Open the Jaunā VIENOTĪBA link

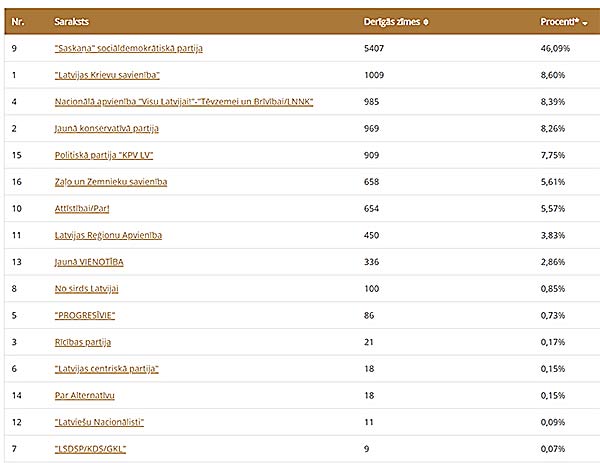point(89,262)
